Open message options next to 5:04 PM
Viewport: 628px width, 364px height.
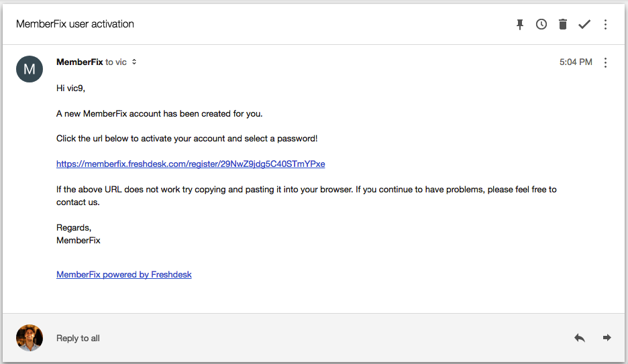pos(606,62)
